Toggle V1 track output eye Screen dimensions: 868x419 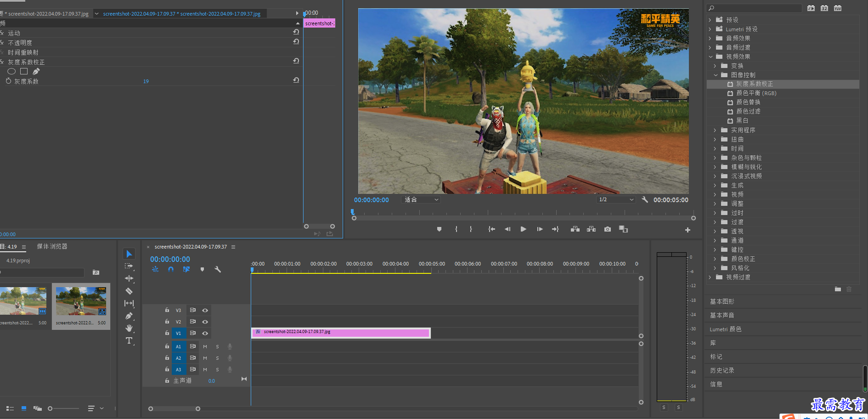205,333
